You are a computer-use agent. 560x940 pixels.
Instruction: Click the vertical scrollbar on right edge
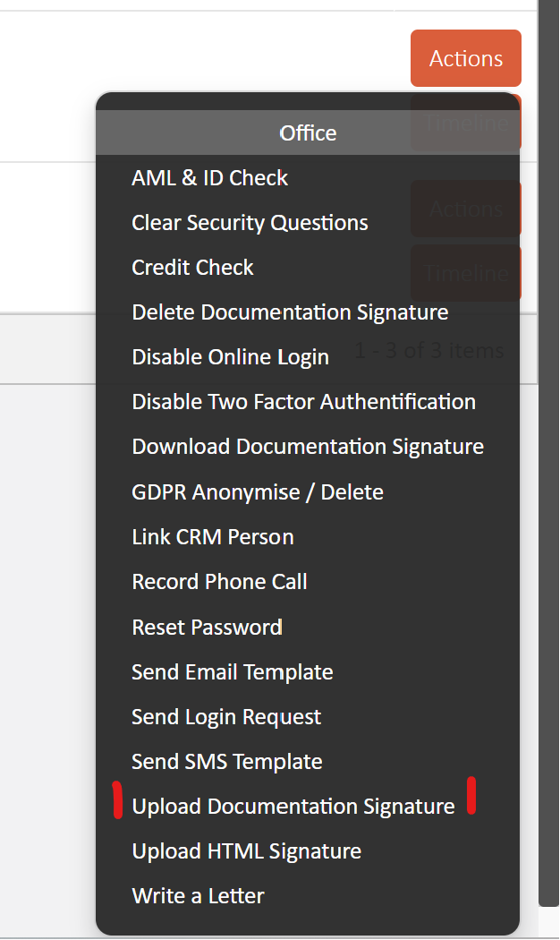[x=548, y=449]
